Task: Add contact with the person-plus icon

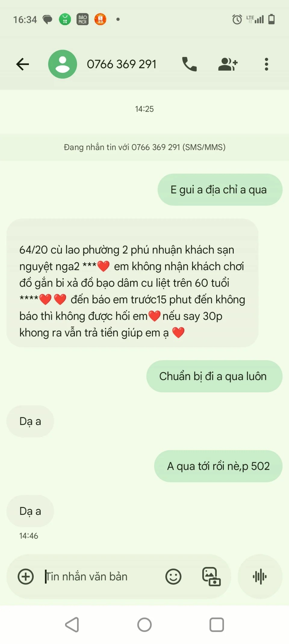Action: point(228,64)
